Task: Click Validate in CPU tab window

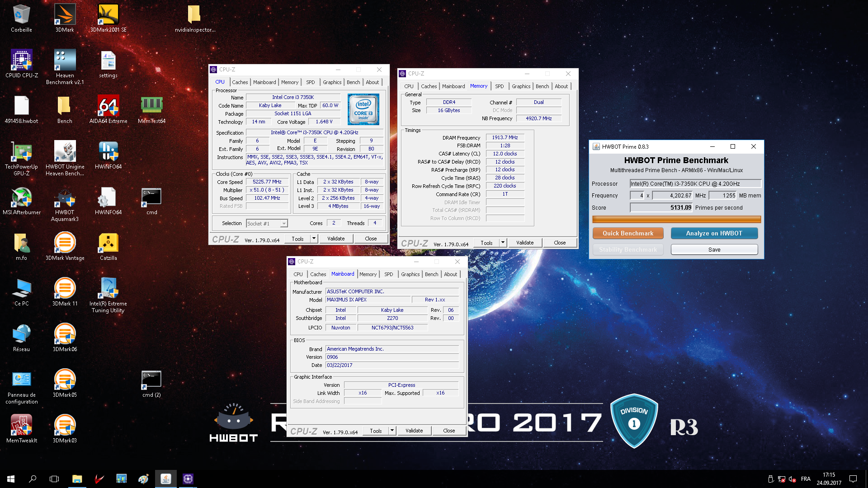Action: pos(336,239)
